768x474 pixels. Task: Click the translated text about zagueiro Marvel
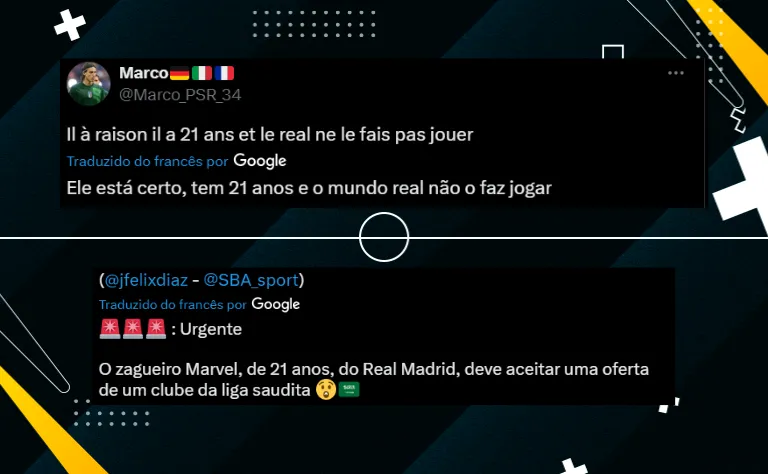[x=374, y=379]
